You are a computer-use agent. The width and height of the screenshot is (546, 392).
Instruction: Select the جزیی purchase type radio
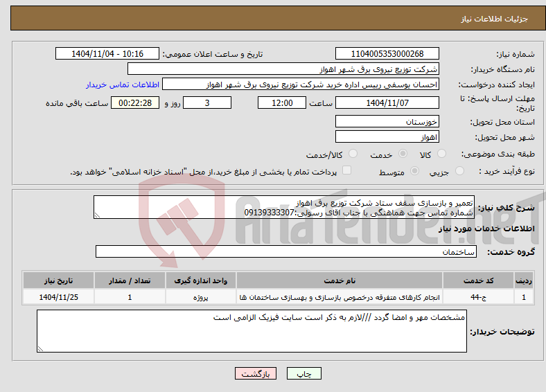459,170
